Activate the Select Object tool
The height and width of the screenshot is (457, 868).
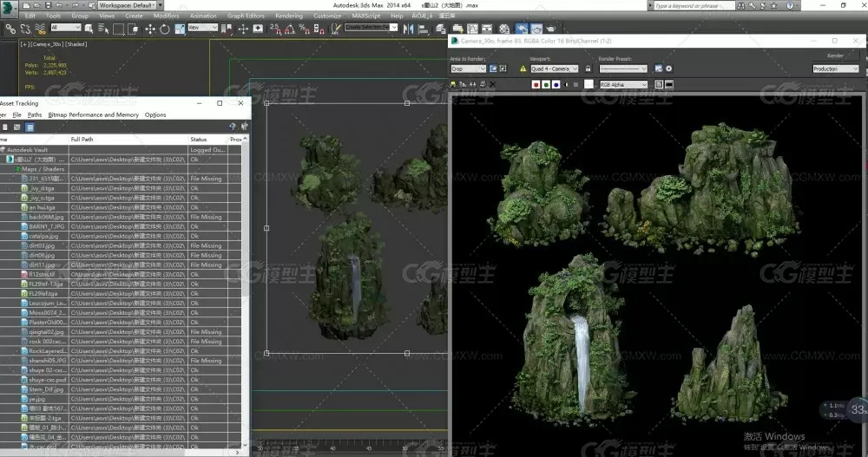[89, 29]
